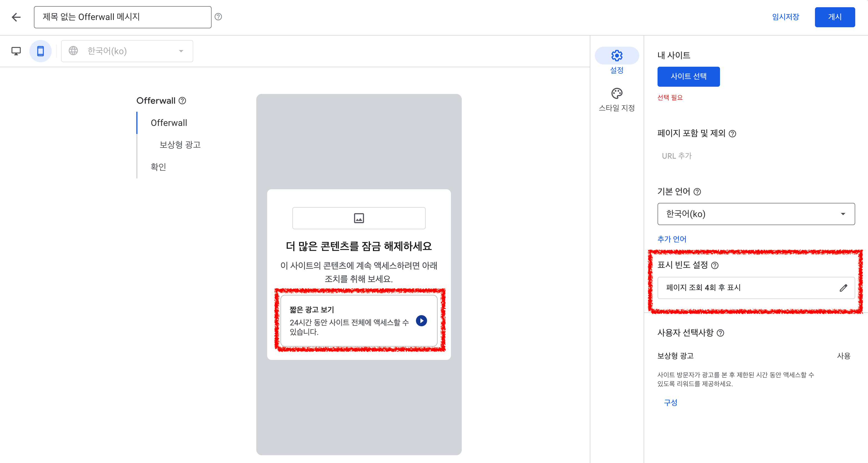Publish the message with the 게시 button
The image size is (868, 463).
point(835,17)
